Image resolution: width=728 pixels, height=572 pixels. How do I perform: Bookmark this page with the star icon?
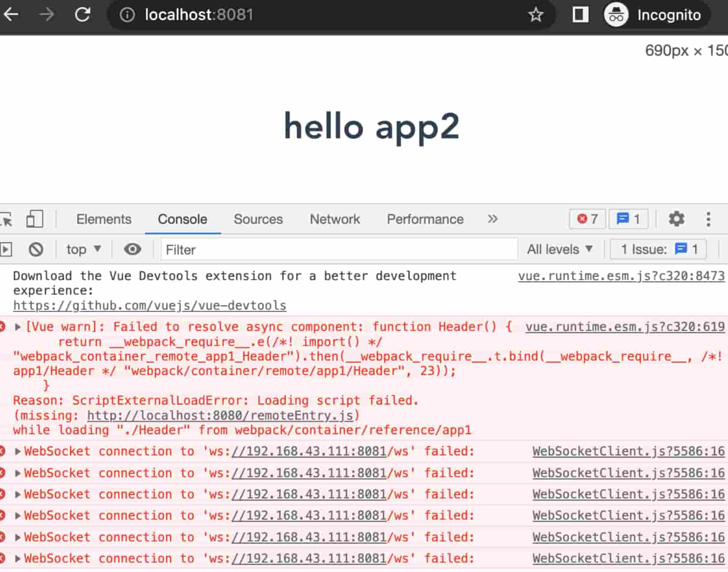coord(536,15)
